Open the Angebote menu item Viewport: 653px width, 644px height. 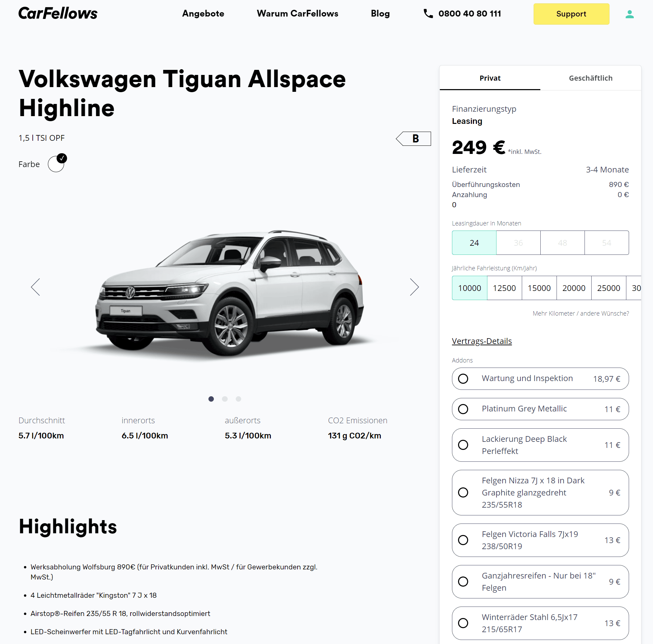pyautogui.click(x=203, y=14)
